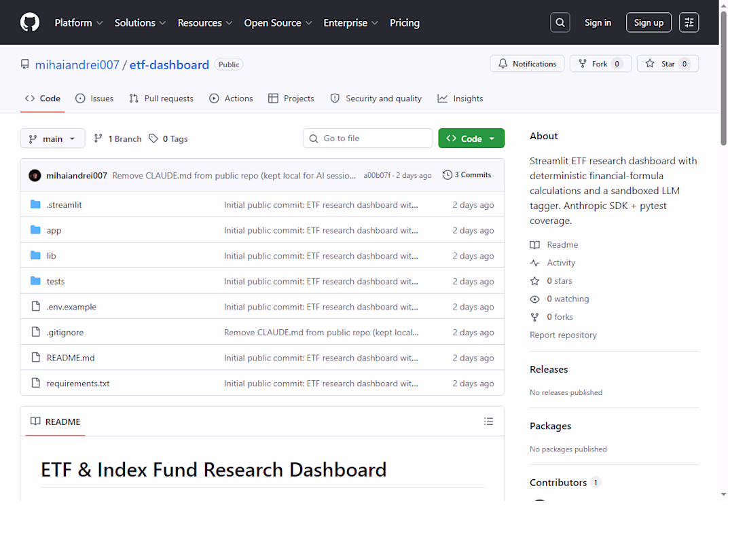
Task: Click the tag icon beside 0 Tags
Action: 153,138
